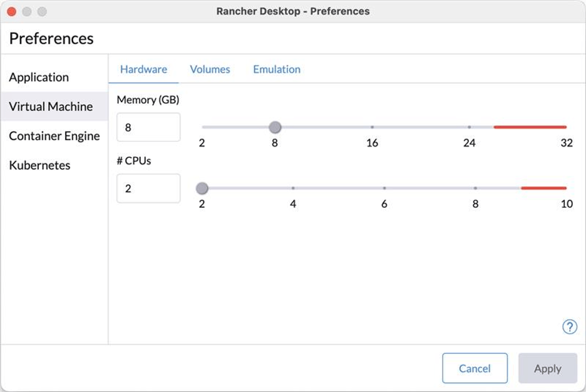Click the Apply button

click(547, 368)
